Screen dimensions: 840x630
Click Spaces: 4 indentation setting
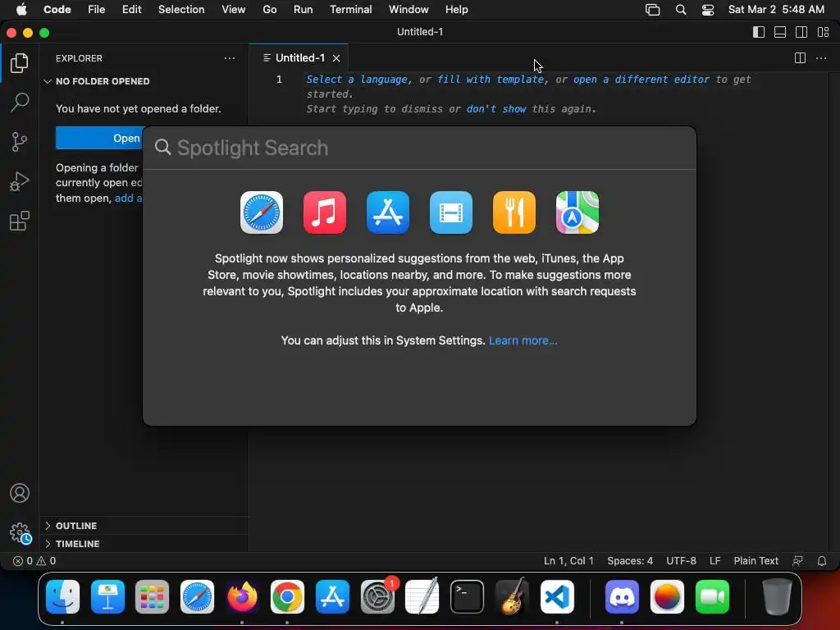(x=630, y=561)
